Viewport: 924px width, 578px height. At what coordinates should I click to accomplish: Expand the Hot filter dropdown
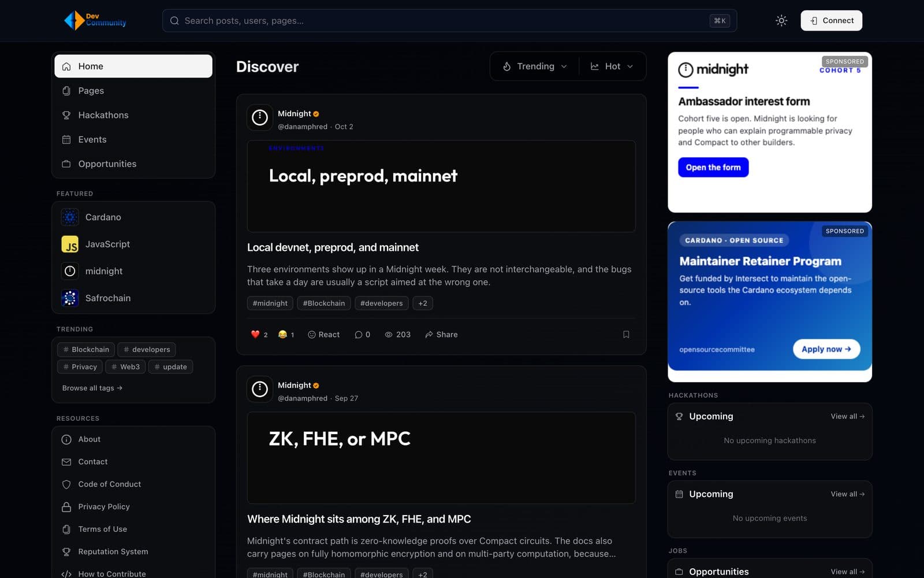[612, 66]
